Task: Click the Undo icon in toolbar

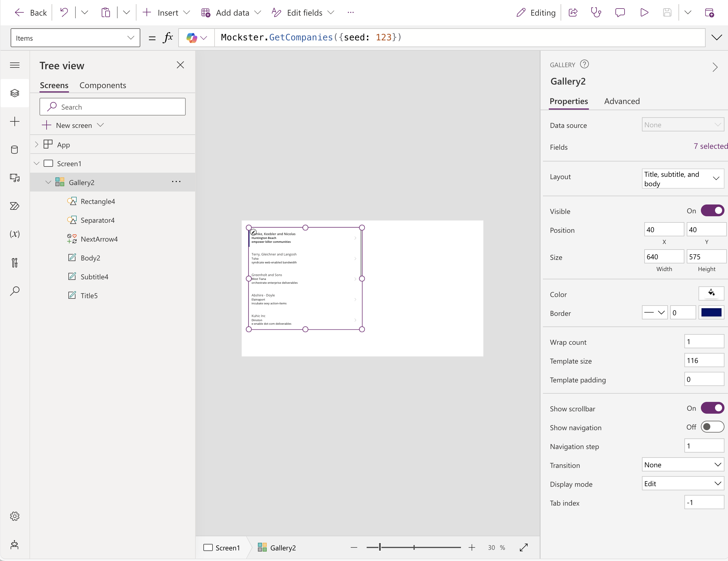Action: coord(64,12)
